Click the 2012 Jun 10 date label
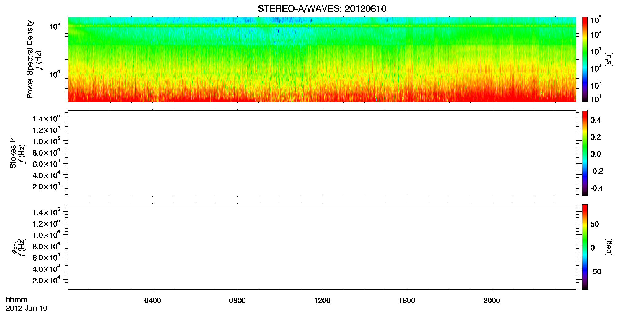Image resolution: width=644 pixels, height=332 pixels. pos(26,308)
